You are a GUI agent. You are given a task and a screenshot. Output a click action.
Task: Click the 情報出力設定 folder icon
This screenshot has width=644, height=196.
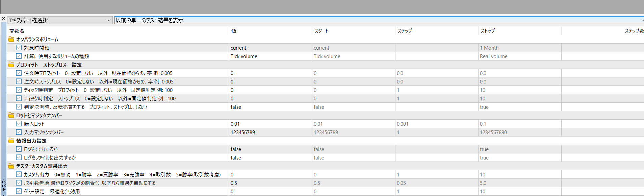(x=11, y=141)
